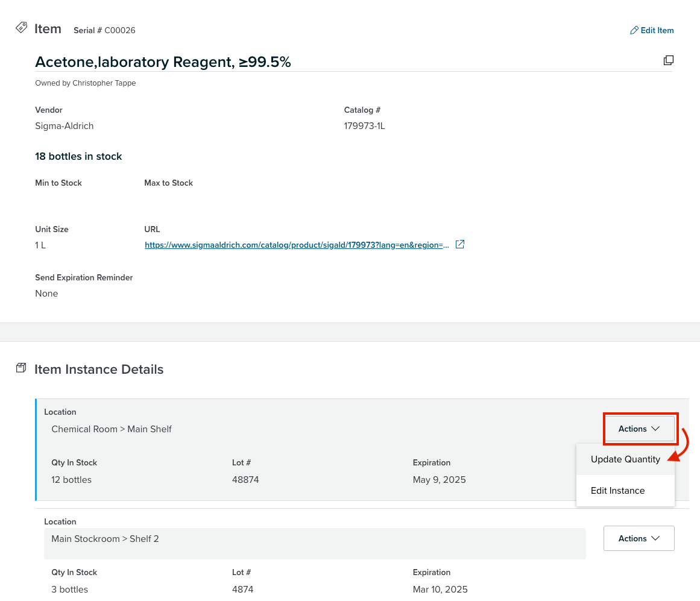The height and width of the screenshot is (601, 700).
Task: Click the Item tag icon
Action: click(x=22, y=28)
